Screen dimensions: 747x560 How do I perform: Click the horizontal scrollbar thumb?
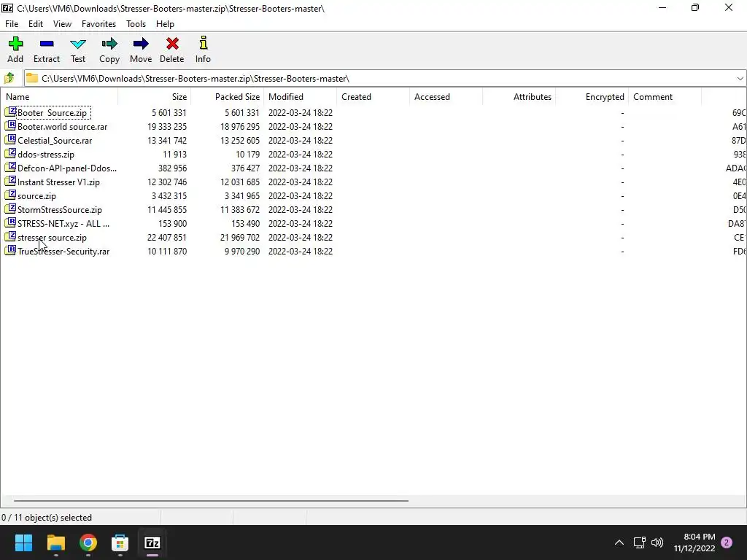click(211, 500)
